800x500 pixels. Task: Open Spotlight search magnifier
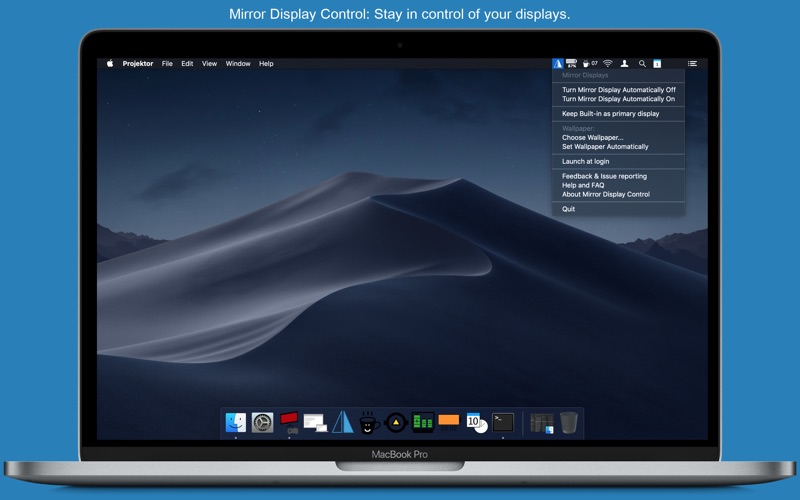coord(642,64)
